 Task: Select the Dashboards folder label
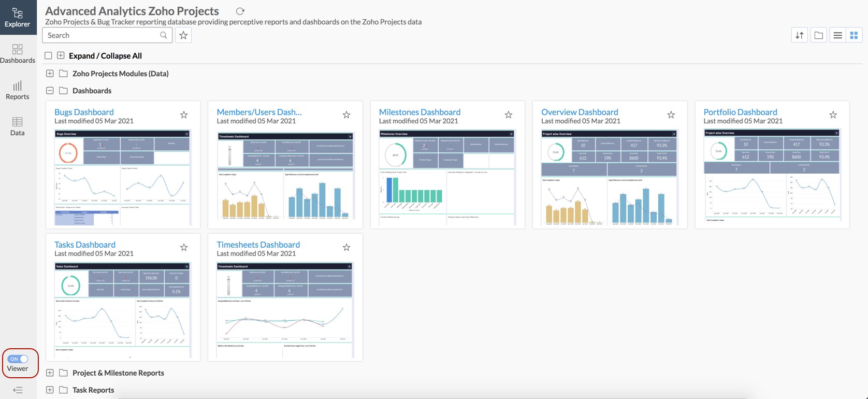92,91
